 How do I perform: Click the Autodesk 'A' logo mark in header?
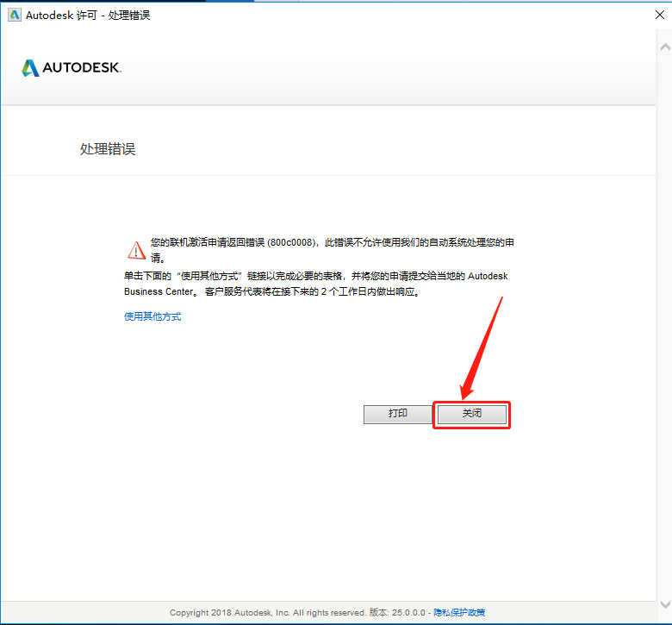click(30, 68)
